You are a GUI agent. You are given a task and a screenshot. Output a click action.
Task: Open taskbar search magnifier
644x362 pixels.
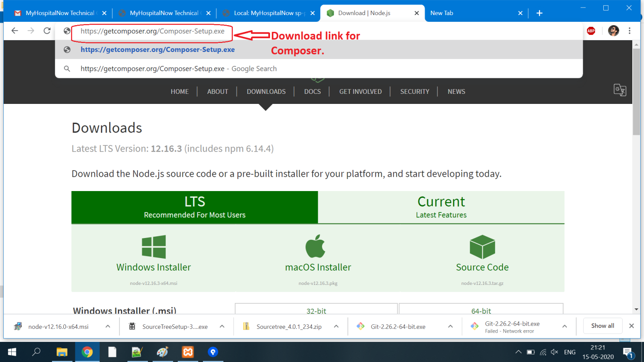pyautogui.click(x=36, y=352)
